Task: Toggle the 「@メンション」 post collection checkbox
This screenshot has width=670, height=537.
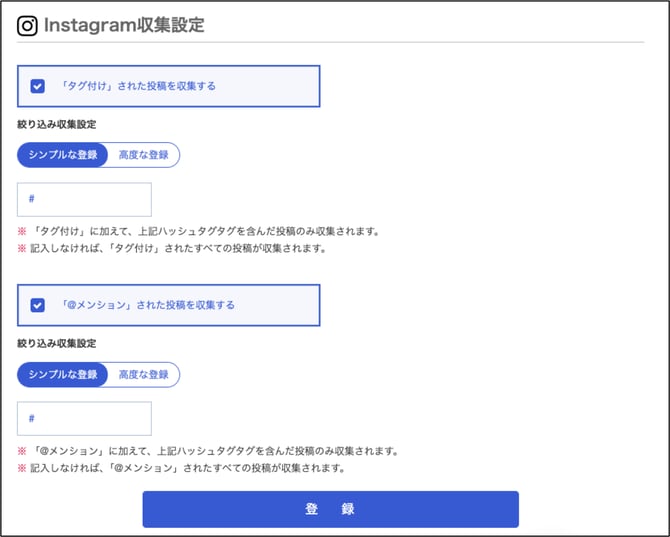Action: [x=38, y=305]
